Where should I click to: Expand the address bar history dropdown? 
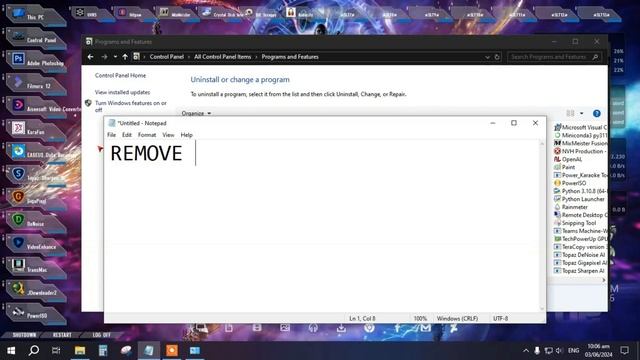pos(487,57)
